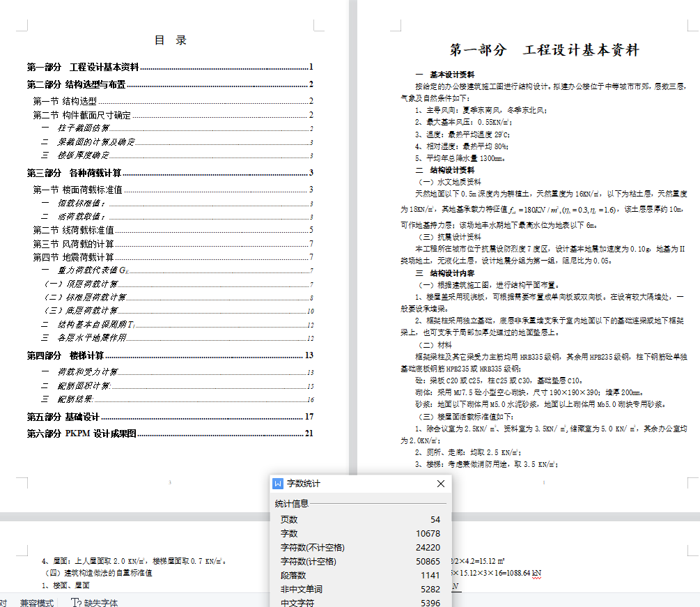Click the 缺失字体 icon in status bar
700x607 pixels.
[x=76, y=602]
